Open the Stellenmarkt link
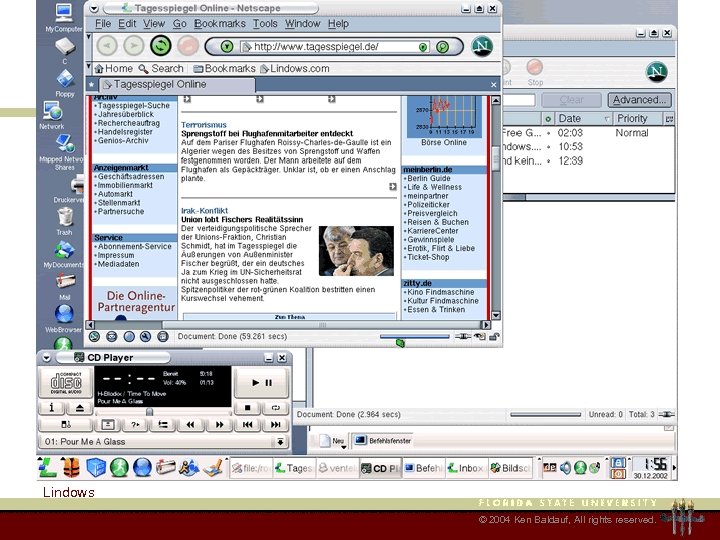This screenshot has width=720, height=540. [x=119, y=202]
